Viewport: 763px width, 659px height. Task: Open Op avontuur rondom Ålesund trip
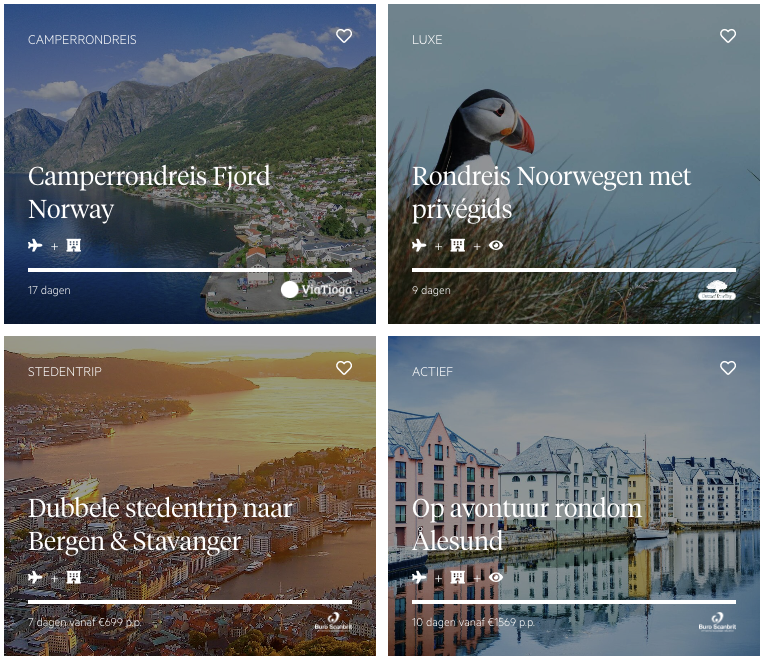(527, 524)
